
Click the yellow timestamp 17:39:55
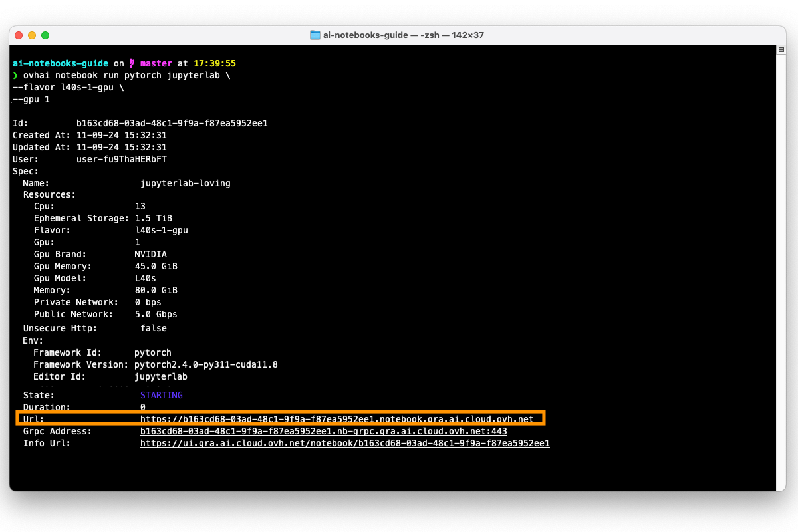pos(216,63)
